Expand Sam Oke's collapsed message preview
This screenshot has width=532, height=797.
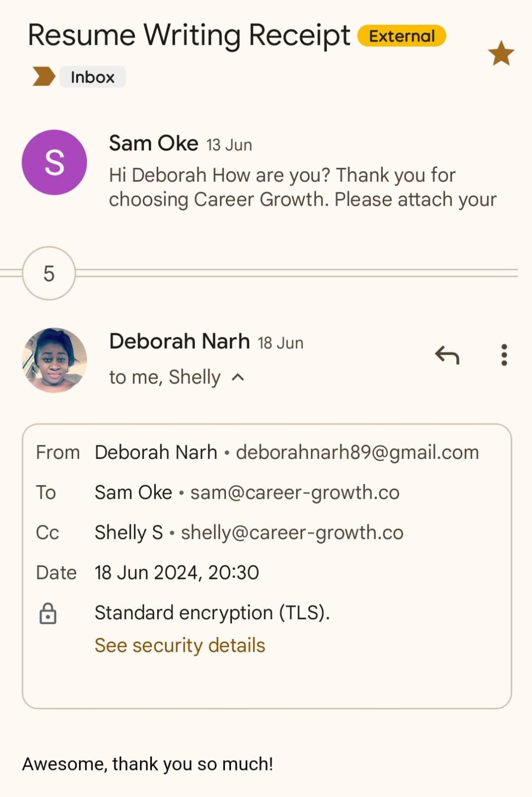302,187
